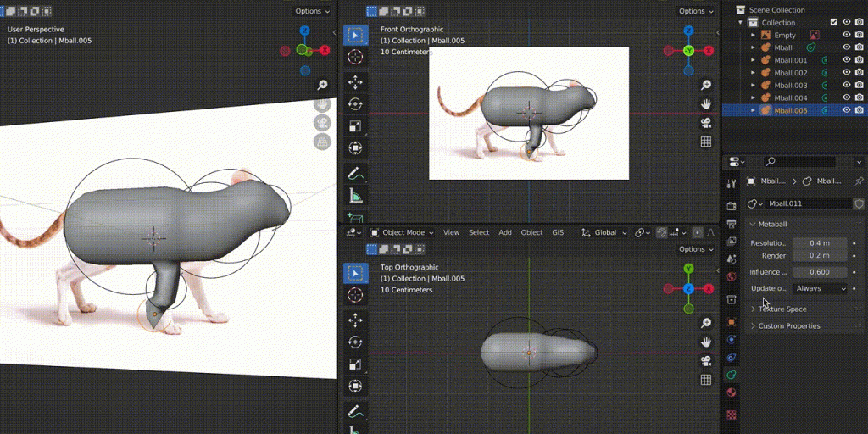
Task: Select the Annotate tool in Front Orthographic viewport
Action: coord(355,174)
